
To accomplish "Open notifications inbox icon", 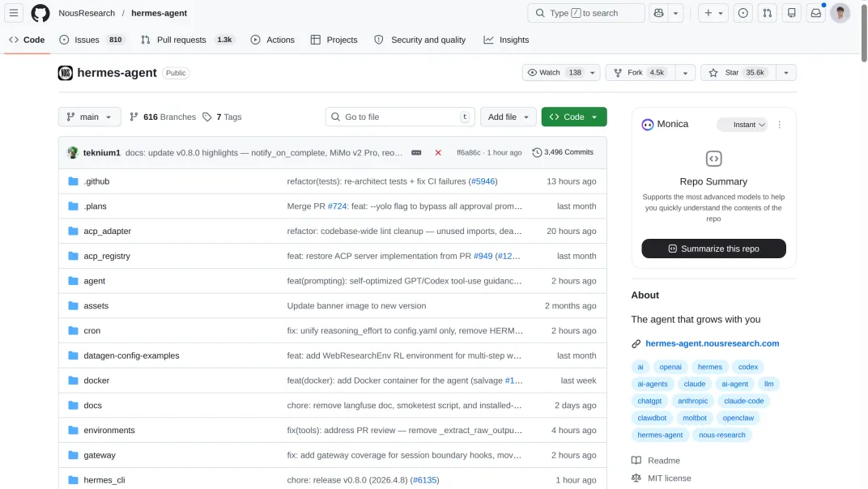I will tap(816, 13).
